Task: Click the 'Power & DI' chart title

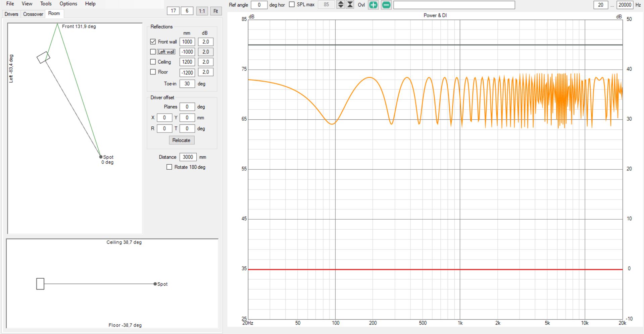Action: [435, 15]
